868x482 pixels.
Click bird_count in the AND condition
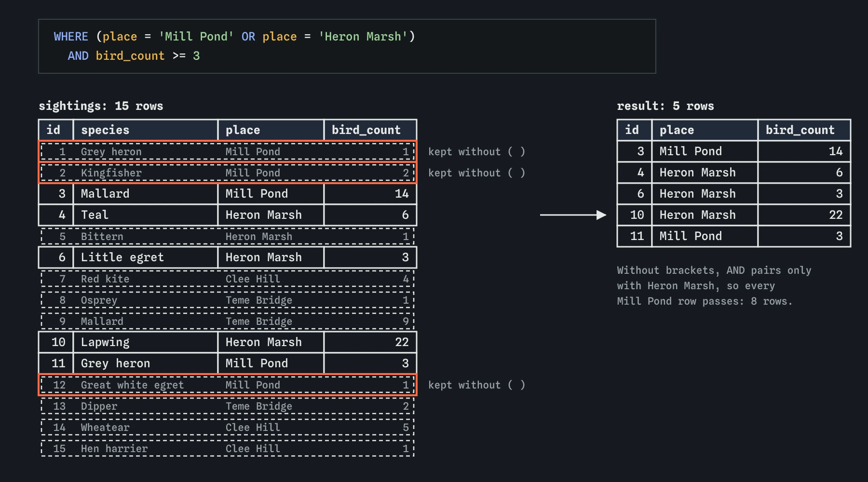pyautogui.click(x=130, y=56)
